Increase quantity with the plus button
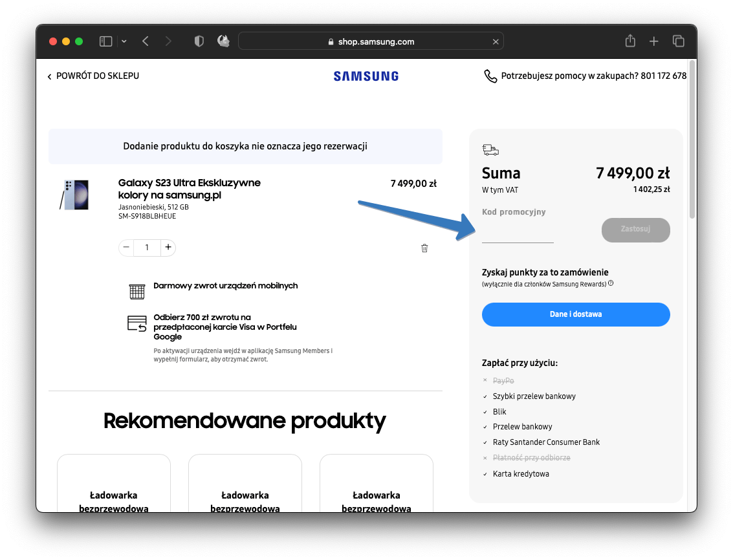Screen dimensions: 733x560 pos(168,248)
